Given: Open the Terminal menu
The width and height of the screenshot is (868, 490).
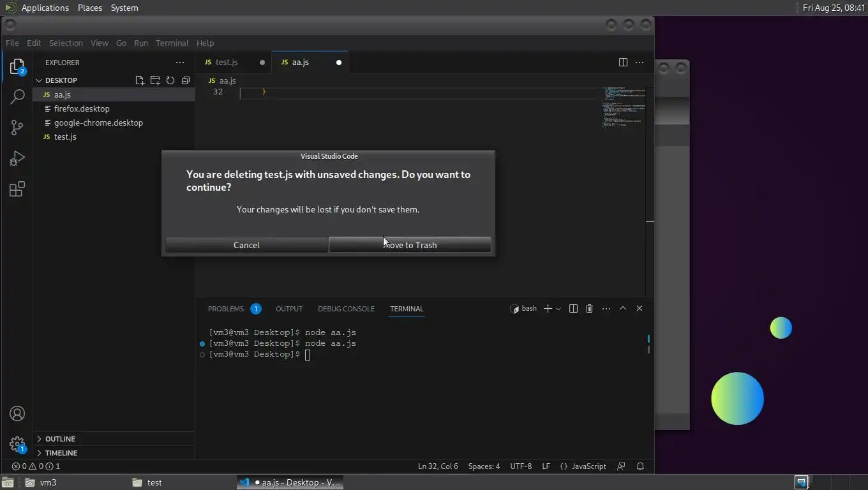Looking at the screenshot, I should (172, 43).
